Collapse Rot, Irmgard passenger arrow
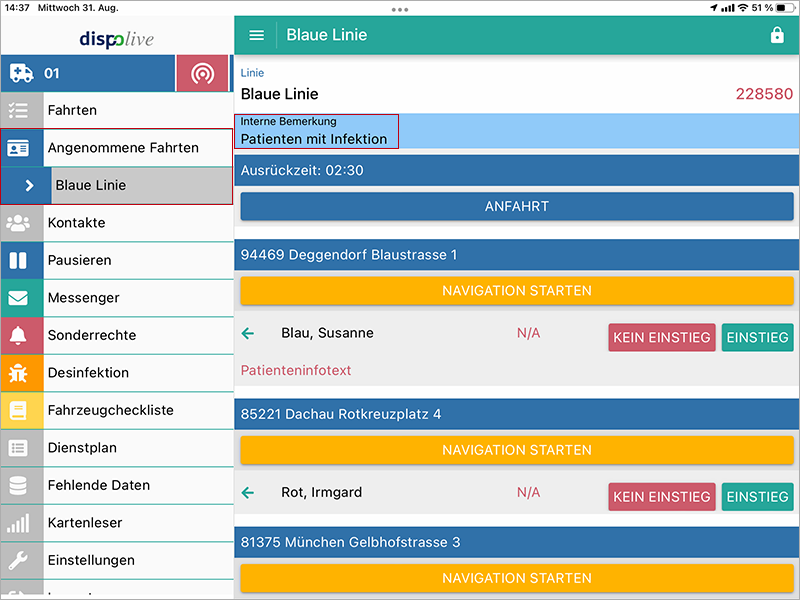The width and height of the screenshot is (800, 600). 248,492
